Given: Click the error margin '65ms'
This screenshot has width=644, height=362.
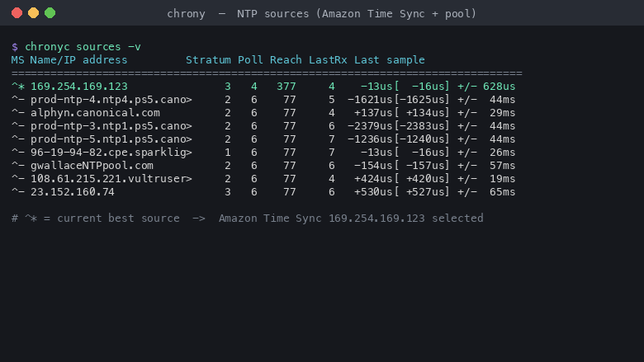Looking at the screenshot, I should [x=502, y=191].
